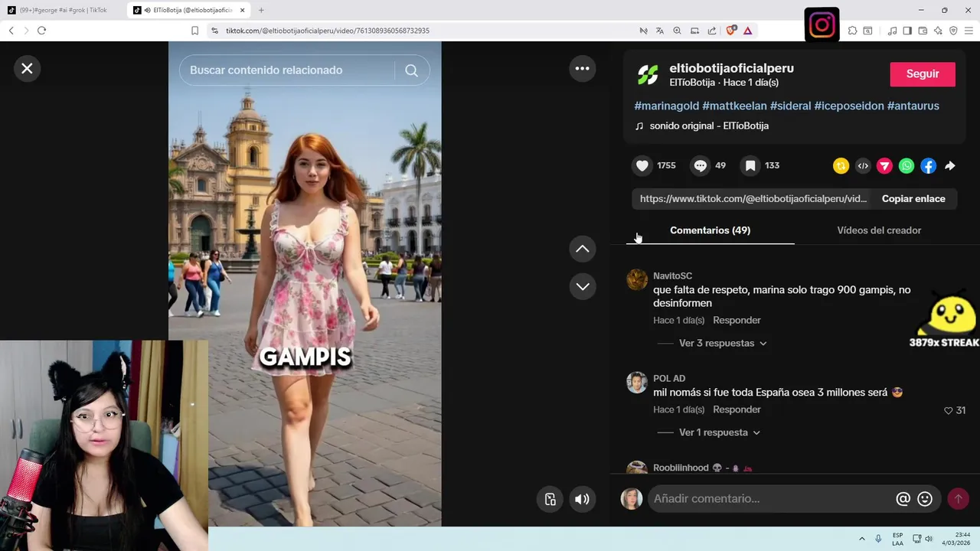Image resolution: width=980 pixels, height=551 pixels.
Task: Open the taskbar clock and date
Action: click(956, 539)
